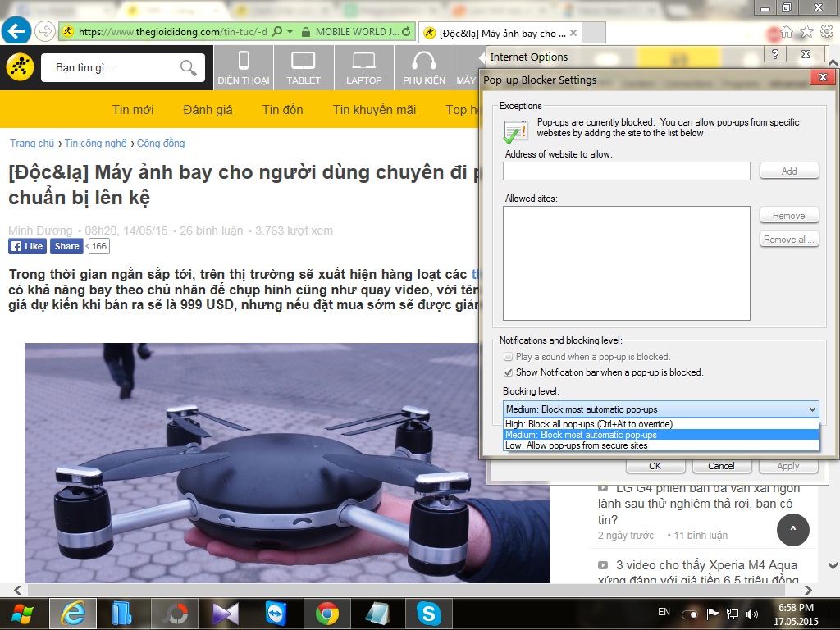Screen dimensions: 840x630
Task: Collapse the Blocking level combo box
Action: click(811, 409)
